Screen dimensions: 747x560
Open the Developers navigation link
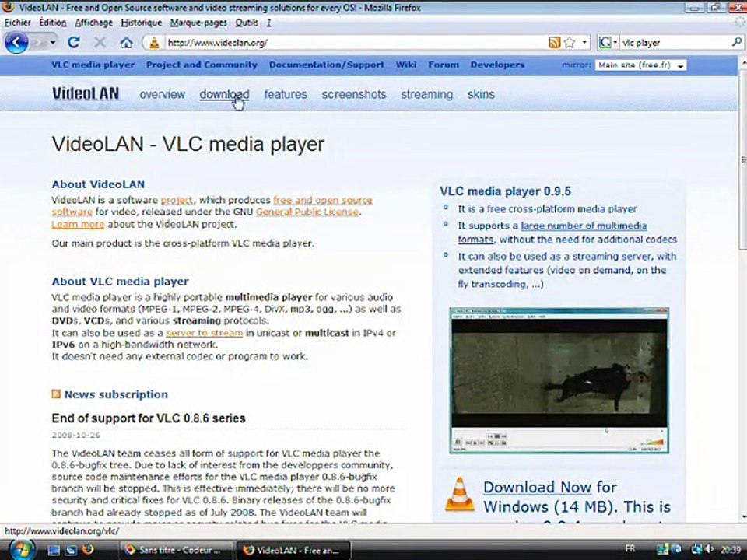point(497,65)
